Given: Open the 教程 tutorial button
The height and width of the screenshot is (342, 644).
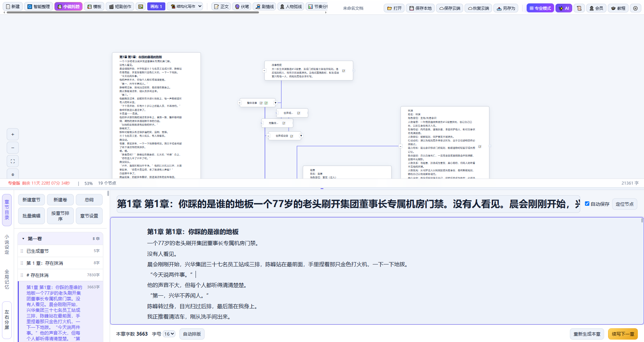Looking at the screenshot, I should 618,8.
